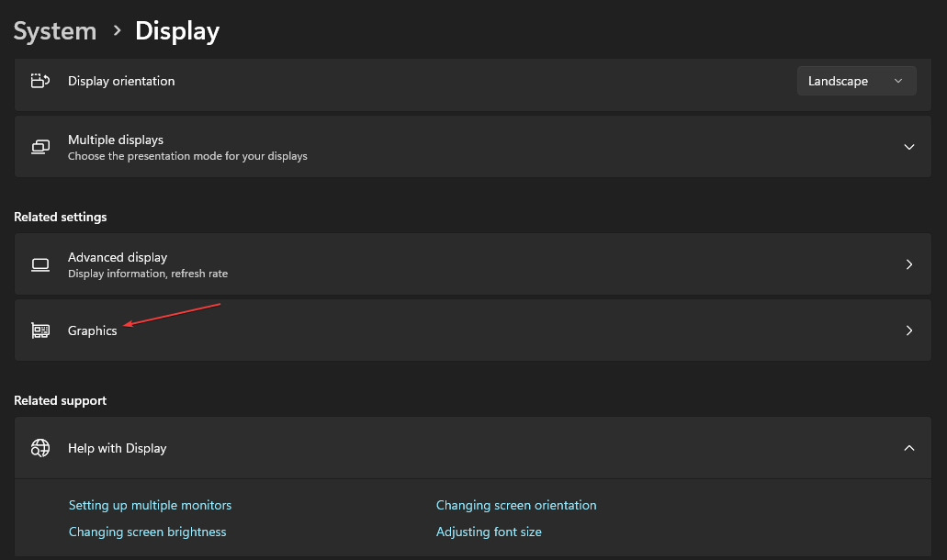947x560 pixels.
Task: Click the Help with Display header
Action: (117, 448)
